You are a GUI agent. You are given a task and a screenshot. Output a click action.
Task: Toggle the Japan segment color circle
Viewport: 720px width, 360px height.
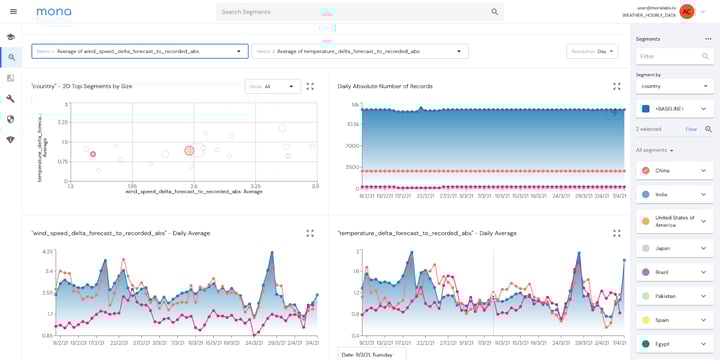(x=646, y=248)
